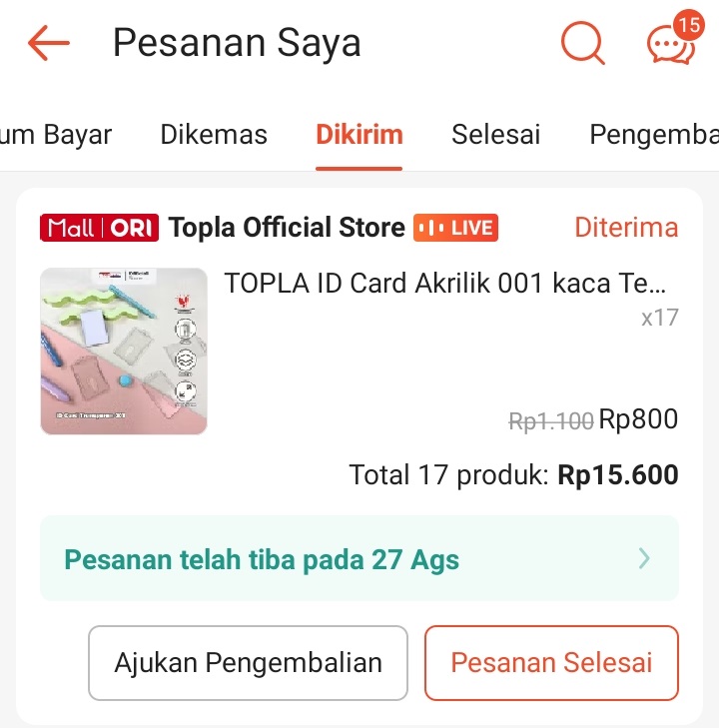Open the cut-off Pengembalian tab at right
The height and width of the screenshot is (728, 719).
653,135
